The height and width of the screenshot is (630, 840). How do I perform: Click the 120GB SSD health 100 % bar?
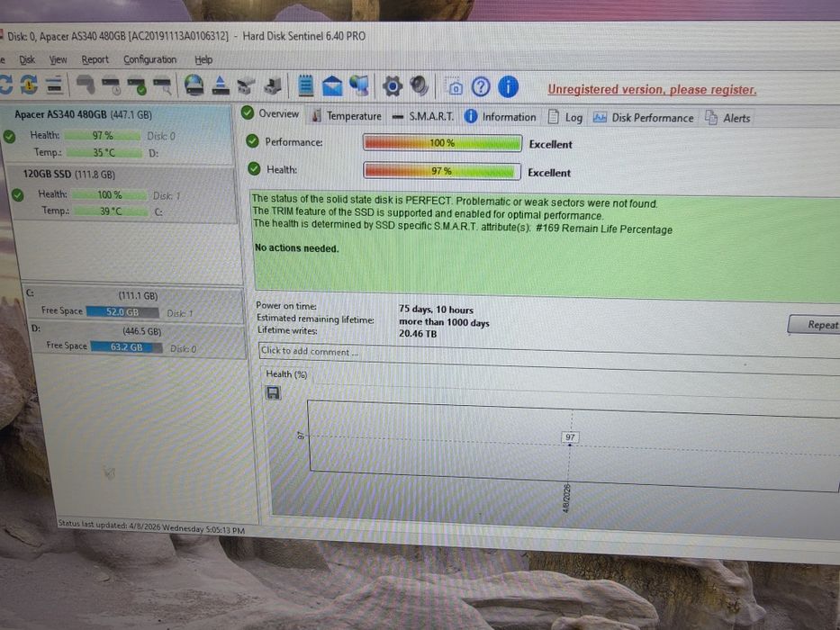[x=110, y=195]
